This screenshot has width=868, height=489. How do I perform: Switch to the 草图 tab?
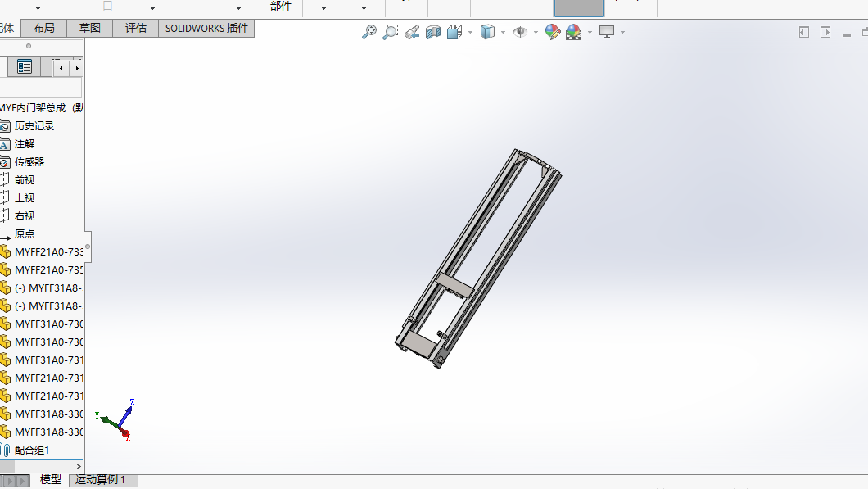coord(90,28)
